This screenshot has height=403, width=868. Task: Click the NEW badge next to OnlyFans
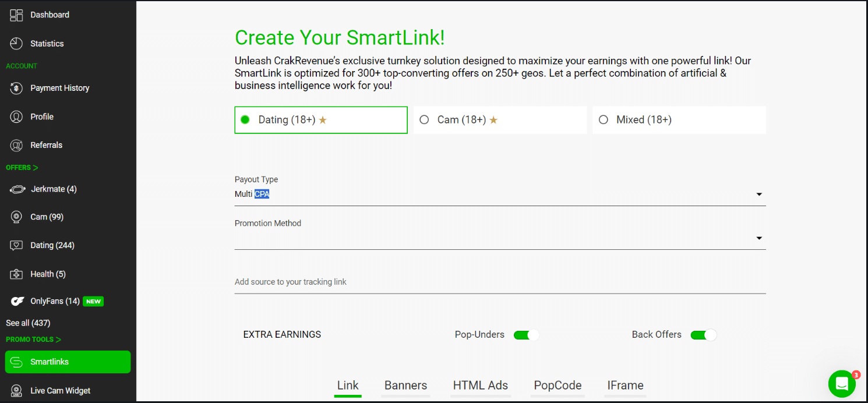click(93, 301)
